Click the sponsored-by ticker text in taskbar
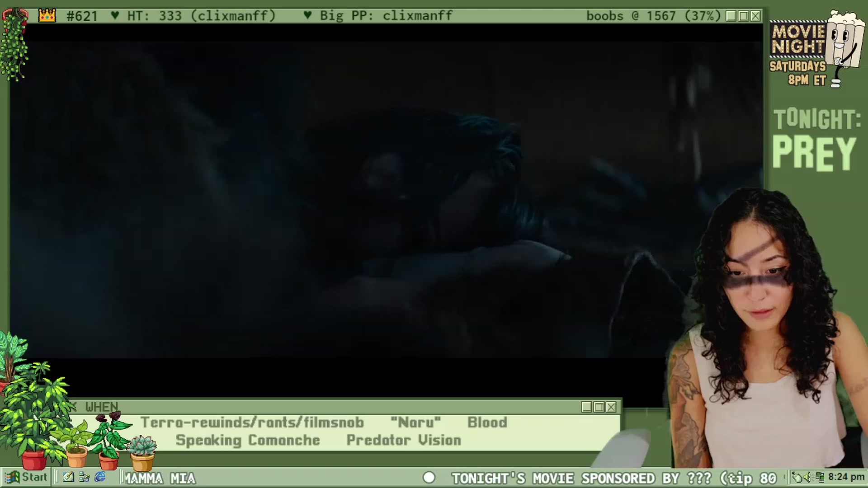 (614, 478)
